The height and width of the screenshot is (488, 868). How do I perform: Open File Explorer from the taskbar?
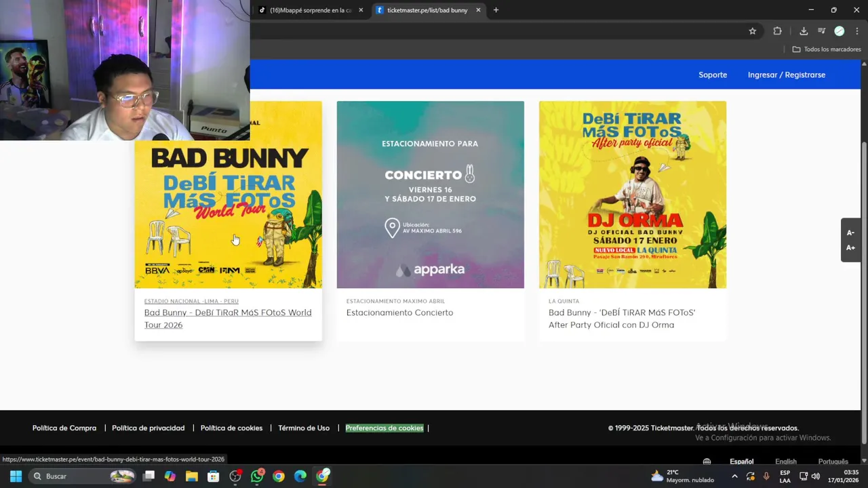(x=192, y=476)
